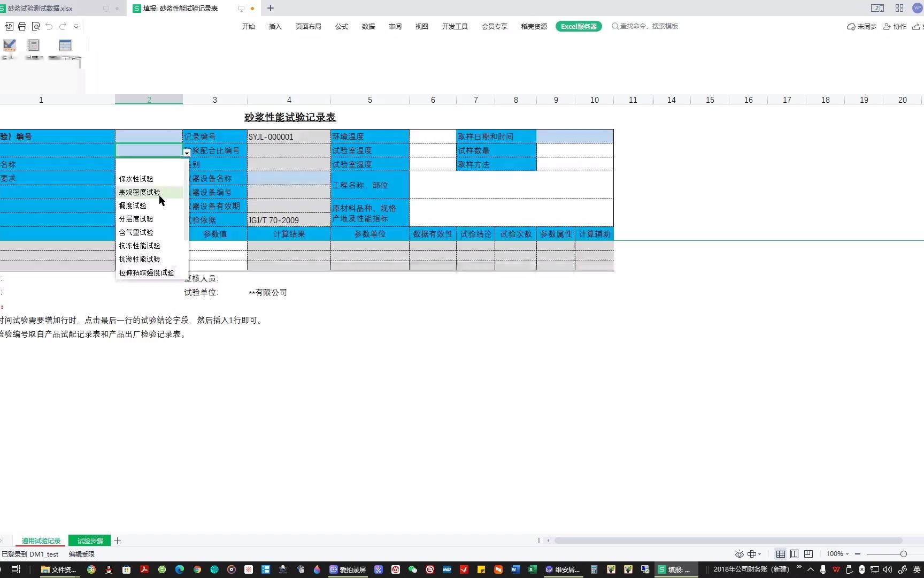Open the quick access toolbar customize dropdown
This screenshot has width=924, height=578.
click(76, 26)
